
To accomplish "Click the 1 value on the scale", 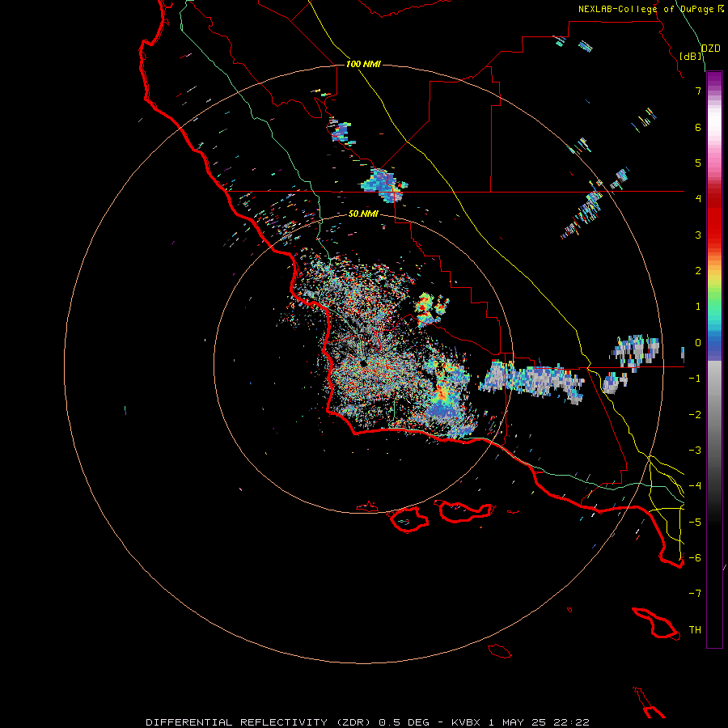I will point(698,307).
